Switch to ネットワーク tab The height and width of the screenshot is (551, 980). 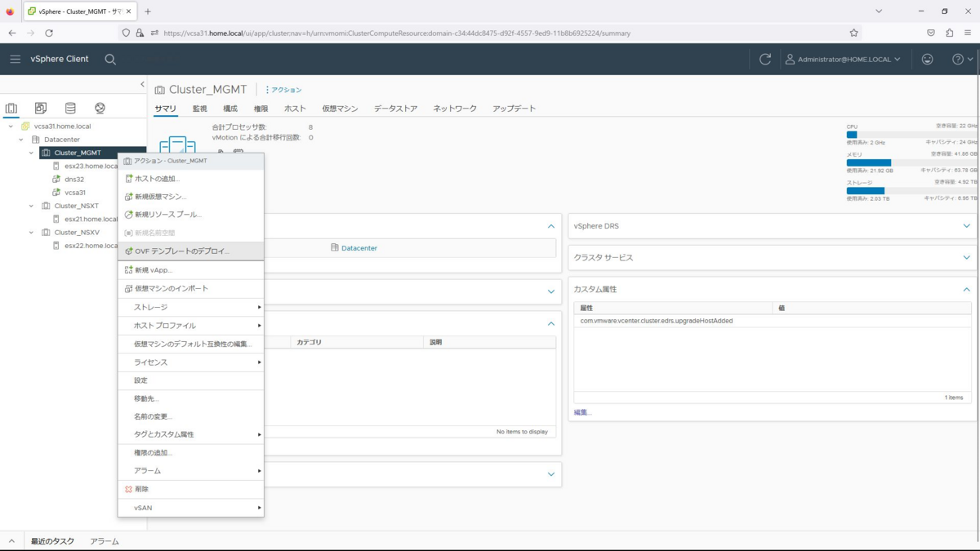[x=455, y=109]
